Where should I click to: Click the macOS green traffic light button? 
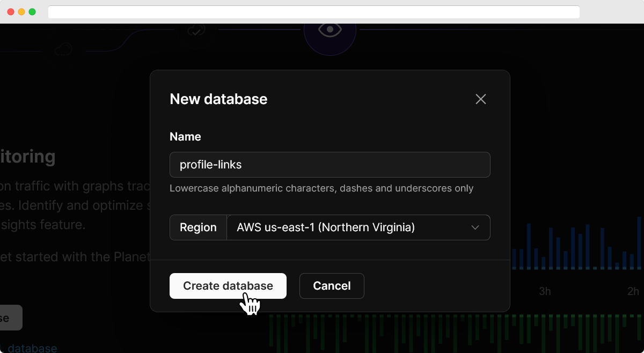pyautogui.click(x=32, y=11)
